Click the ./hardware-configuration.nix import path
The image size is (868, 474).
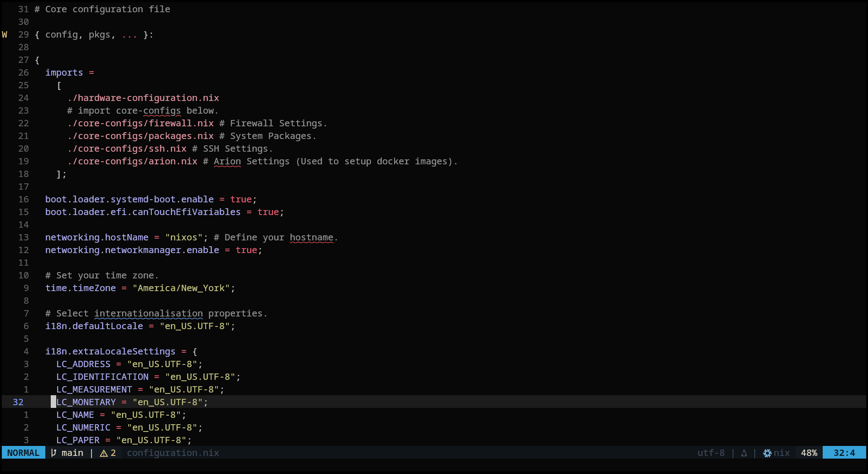click(143, 98)
